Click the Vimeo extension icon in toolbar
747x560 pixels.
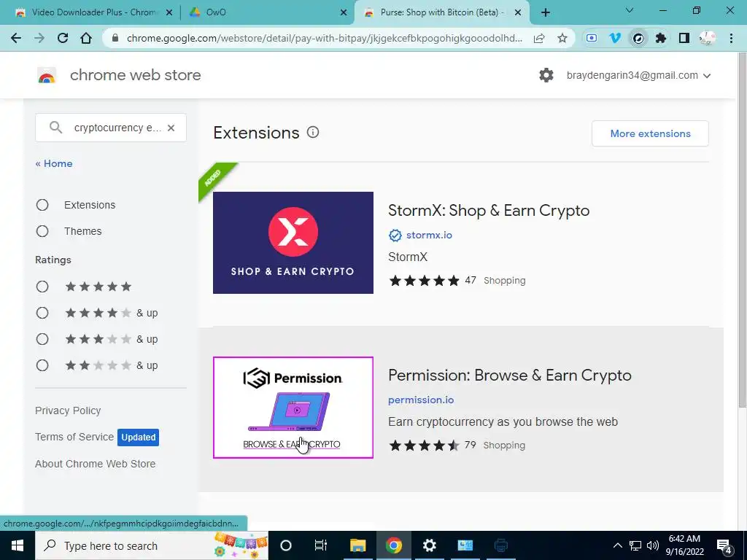(615, 38)
